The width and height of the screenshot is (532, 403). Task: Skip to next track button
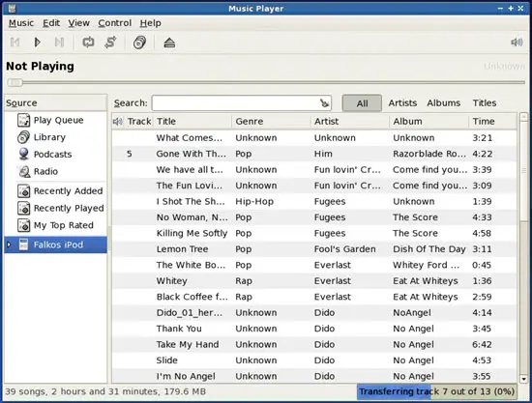click(59, 43)
